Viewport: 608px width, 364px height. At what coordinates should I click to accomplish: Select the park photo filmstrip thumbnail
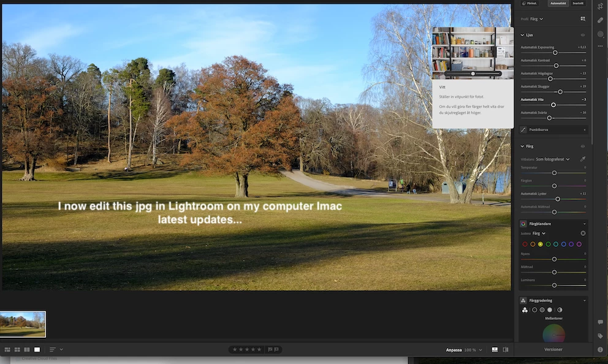coord(23,324)
